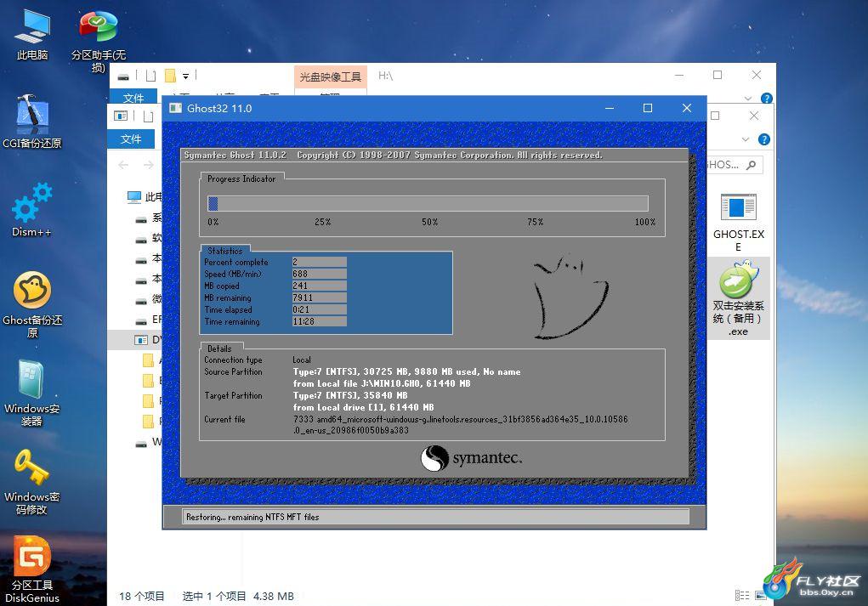Maximize the Ghost32 11.0 window
Viewport: 868px width, 606px height.
(x=648, y=109)
